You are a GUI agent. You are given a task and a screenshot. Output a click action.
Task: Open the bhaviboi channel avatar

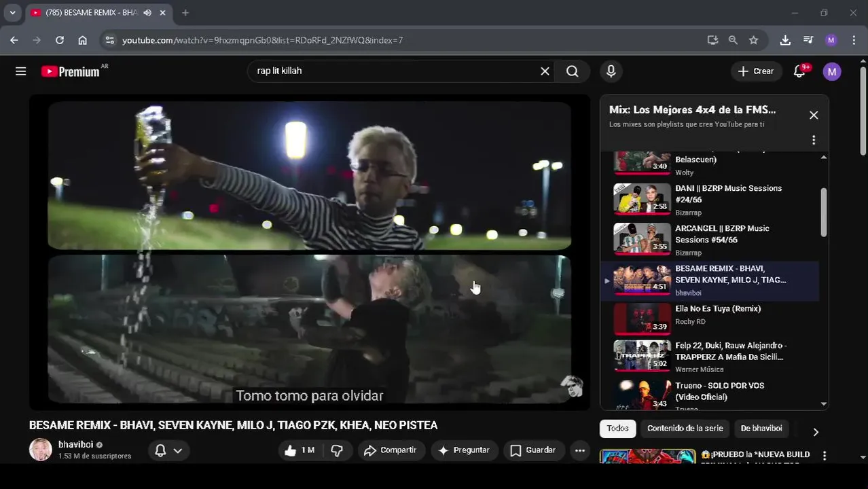(x=41, y=450)
